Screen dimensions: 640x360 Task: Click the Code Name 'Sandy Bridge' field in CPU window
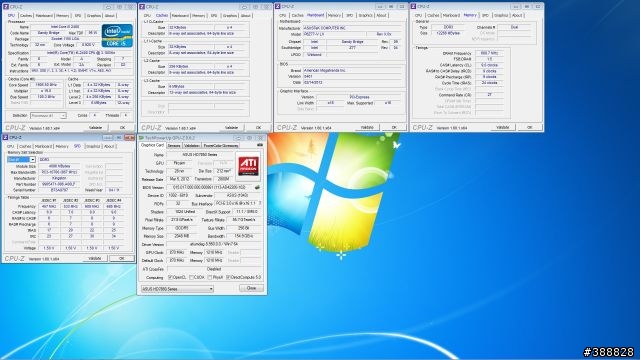click(x=49, y=33)
